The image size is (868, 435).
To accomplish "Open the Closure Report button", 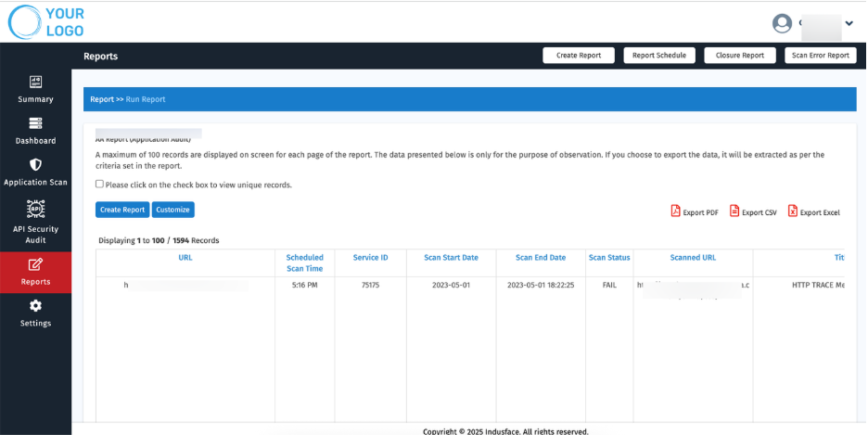I will [x=740, y=56].
